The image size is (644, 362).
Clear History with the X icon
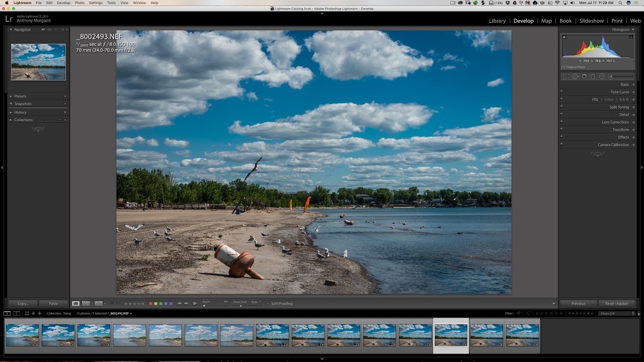[x=65, y=112]
